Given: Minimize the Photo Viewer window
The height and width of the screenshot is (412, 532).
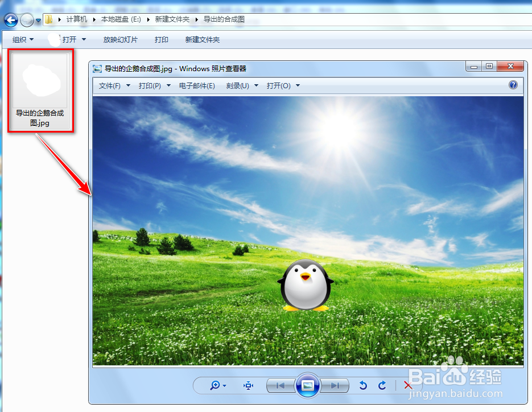Looking at the screenshot, I should point(473,67).
